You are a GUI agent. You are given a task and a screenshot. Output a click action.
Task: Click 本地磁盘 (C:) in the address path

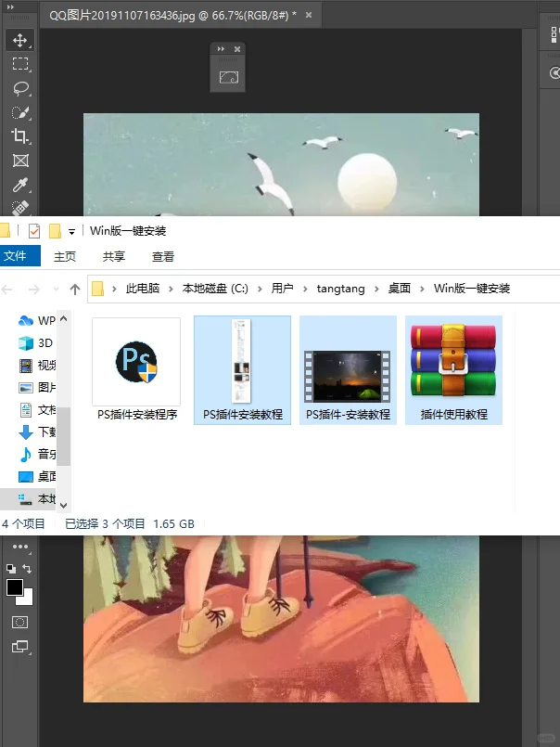[215, 289]
